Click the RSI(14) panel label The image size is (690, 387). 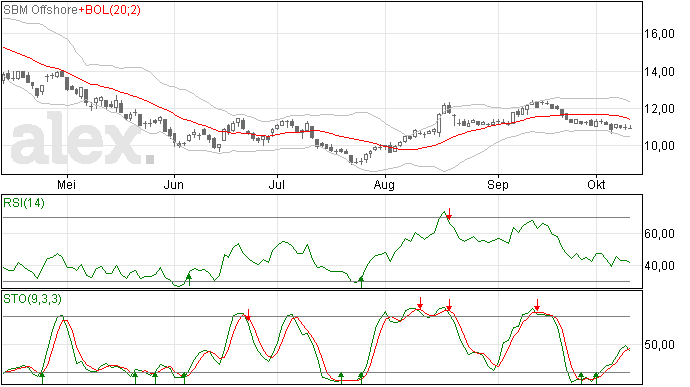coord(24,203)
